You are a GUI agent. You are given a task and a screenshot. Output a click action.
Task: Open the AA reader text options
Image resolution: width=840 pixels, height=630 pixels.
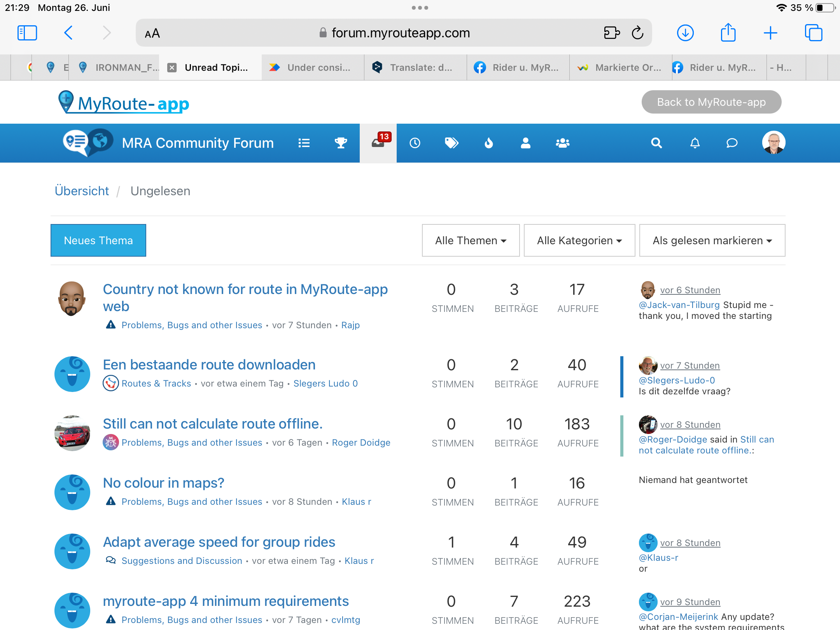click(x=152, y=33)
